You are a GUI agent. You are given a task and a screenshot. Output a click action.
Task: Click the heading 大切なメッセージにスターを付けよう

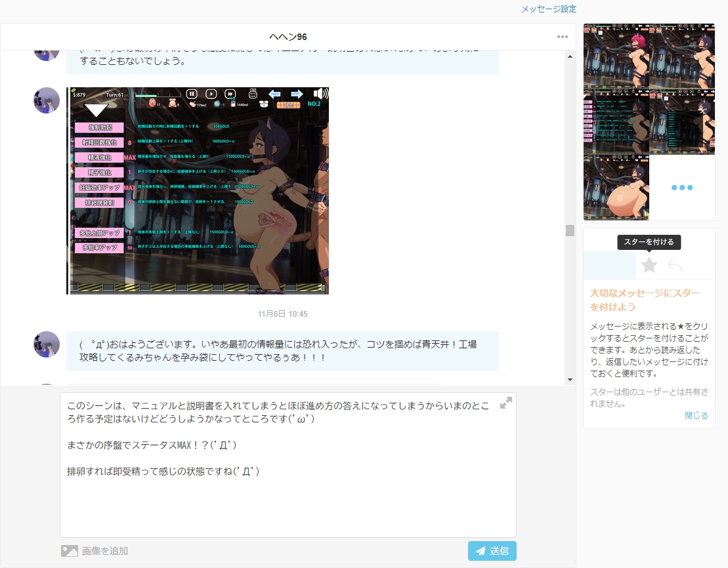tap(645, 300)
